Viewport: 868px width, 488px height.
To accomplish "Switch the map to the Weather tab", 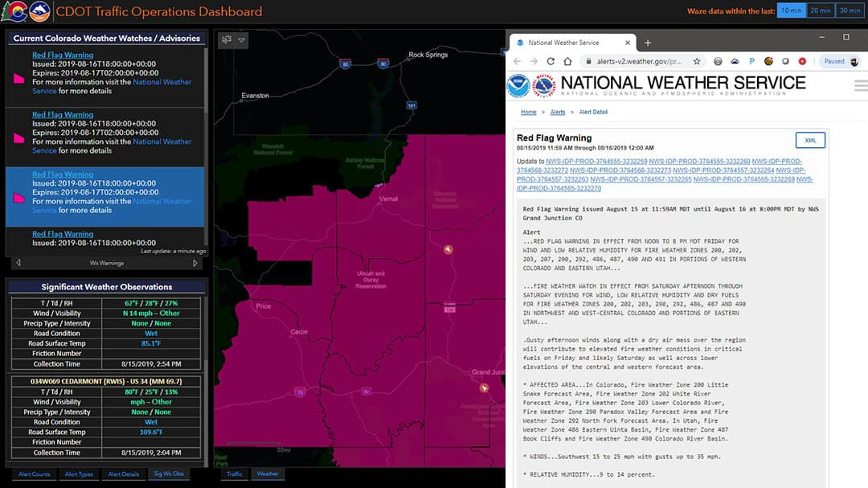I will pyautogui.click(x=268, y=474).
